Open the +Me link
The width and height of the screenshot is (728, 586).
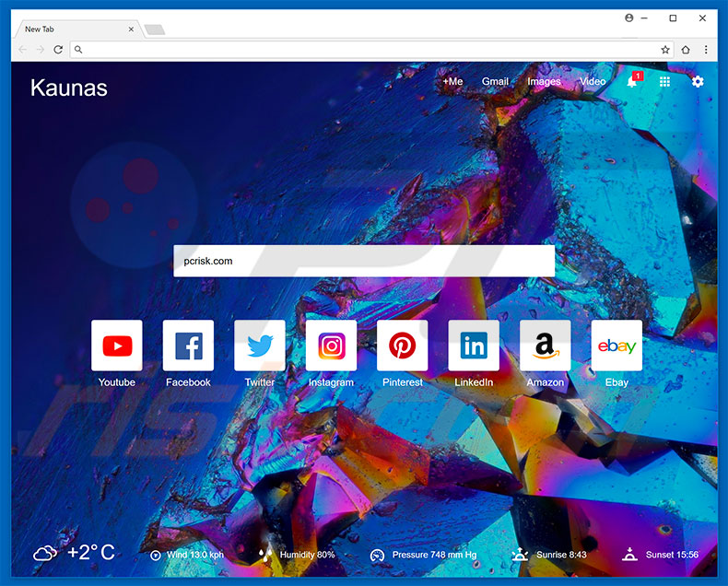click(452, 82)
